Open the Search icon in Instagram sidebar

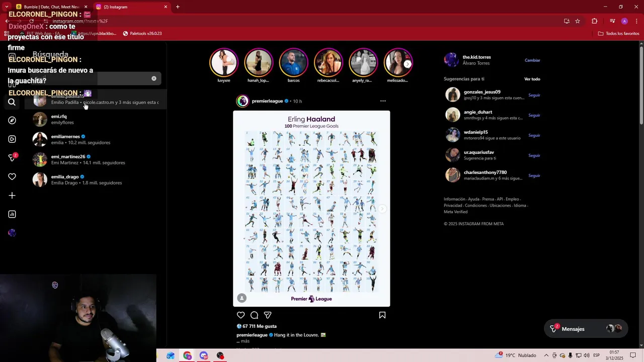(x=12, y=102)
